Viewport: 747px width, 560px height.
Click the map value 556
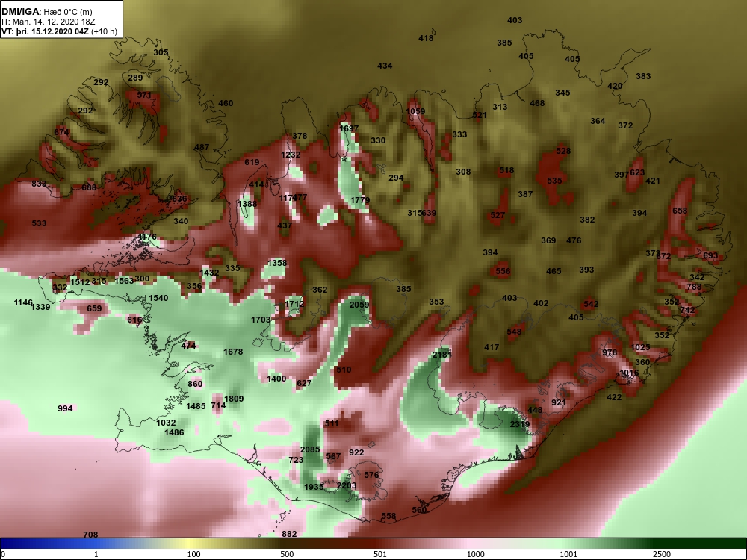tap(503, 272)
